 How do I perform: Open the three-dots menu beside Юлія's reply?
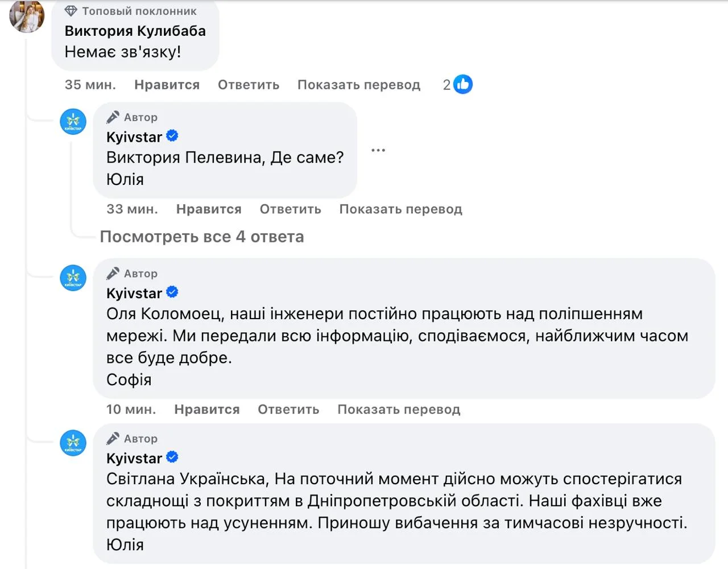(x=378, y=150)
